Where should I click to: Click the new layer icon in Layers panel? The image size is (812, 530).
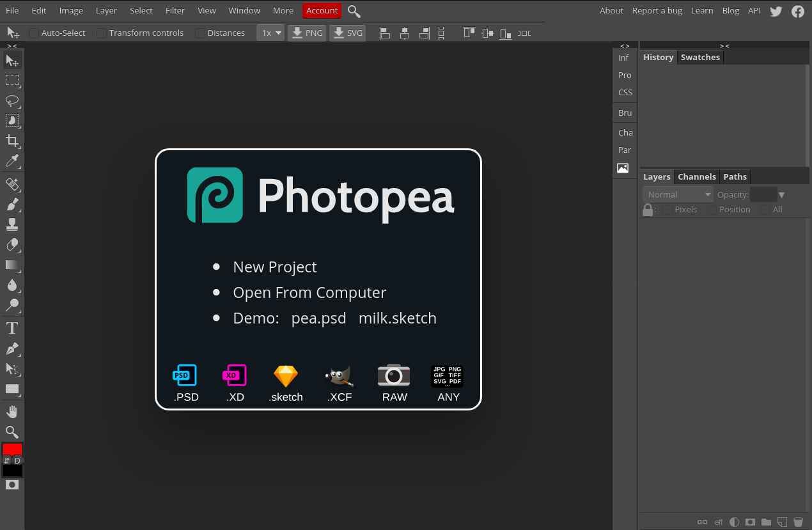[x=782, y=522]
